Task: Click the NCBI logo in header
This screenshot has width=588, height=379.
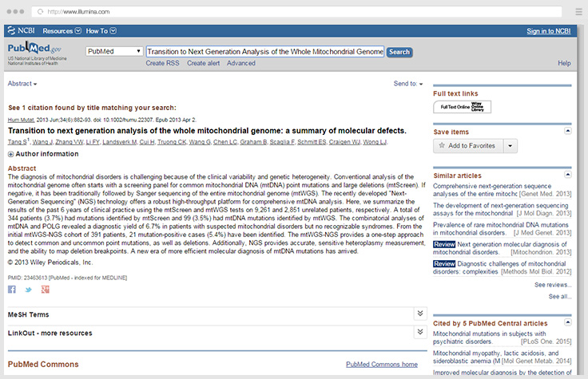Action: [x=22, y=31]
